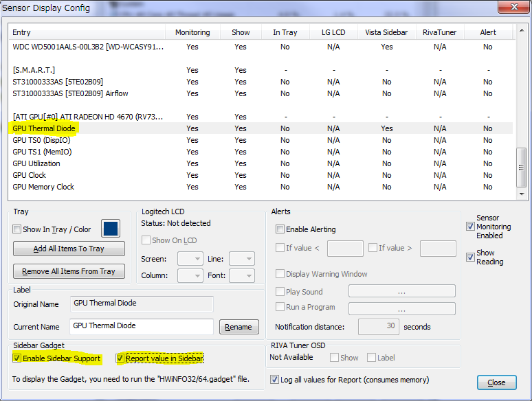The width and height of the screenshot is (532, 401).
Task: Toggle Sensor Monitoring Enabled checkbox
Action: [x=470, y=227]
